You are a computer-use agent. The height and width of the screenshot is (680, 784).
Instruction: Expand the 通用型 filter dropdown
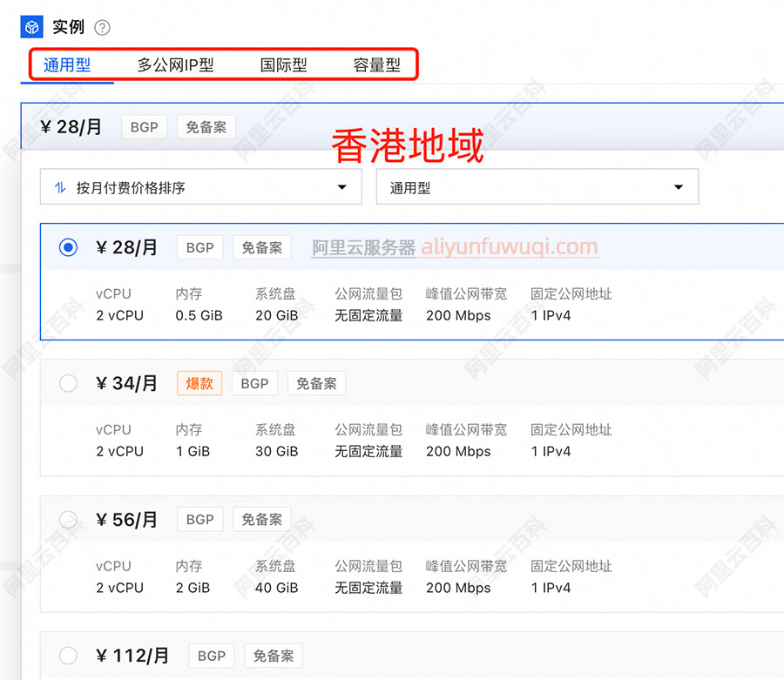(537, 187)
